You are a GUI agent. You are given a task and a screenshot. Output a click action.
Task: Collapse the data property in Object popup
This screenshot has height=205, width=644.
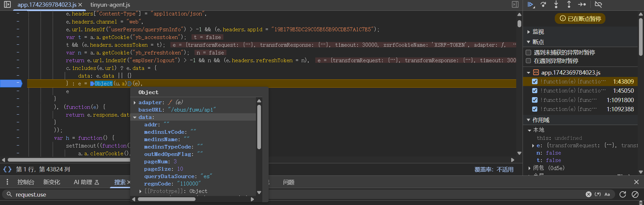coord(135,117)
